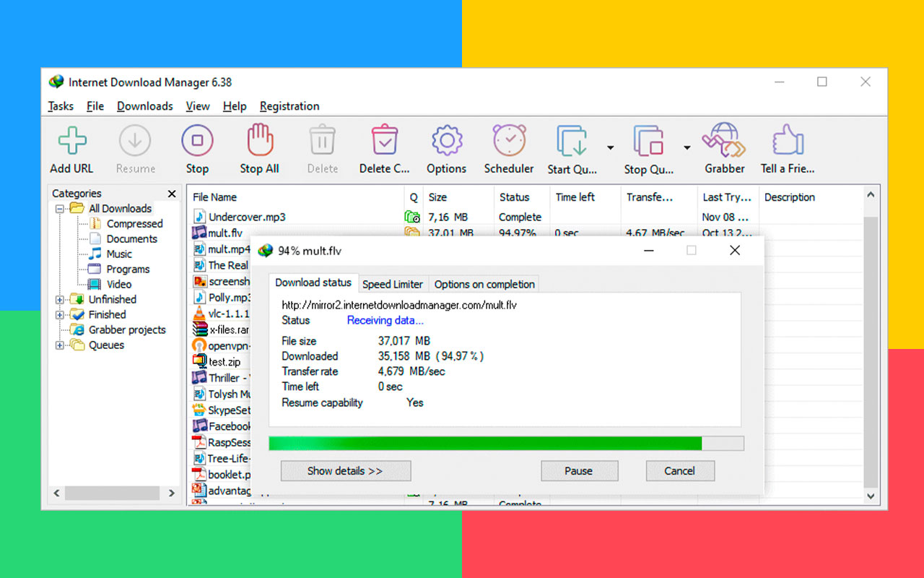
Task: Cancel the mult.flv download
Action: click(x=680, y=471)
